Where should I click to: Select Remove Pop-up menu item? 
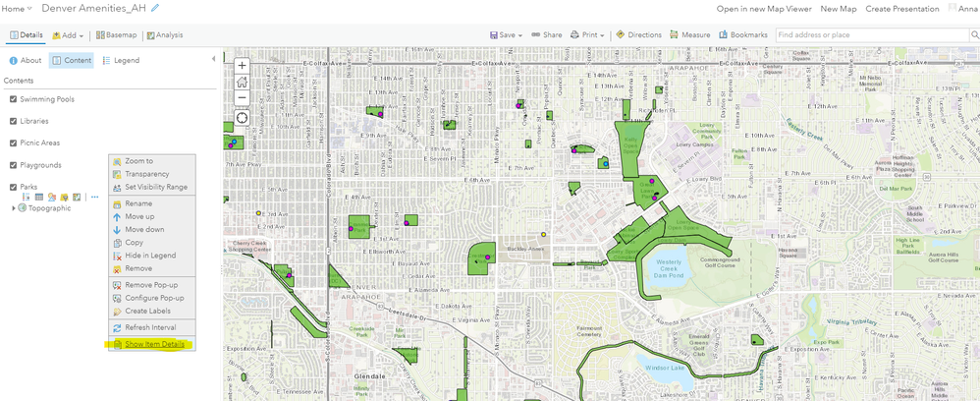[x=150, y=285]
